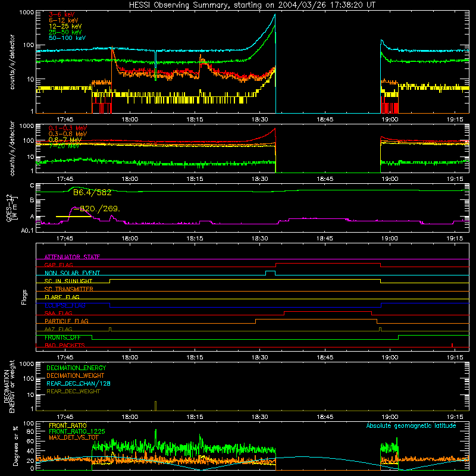Click the Absolute geomagnetic latitude label
Viewport: 476px width, 476px height.
click(411, 425)
